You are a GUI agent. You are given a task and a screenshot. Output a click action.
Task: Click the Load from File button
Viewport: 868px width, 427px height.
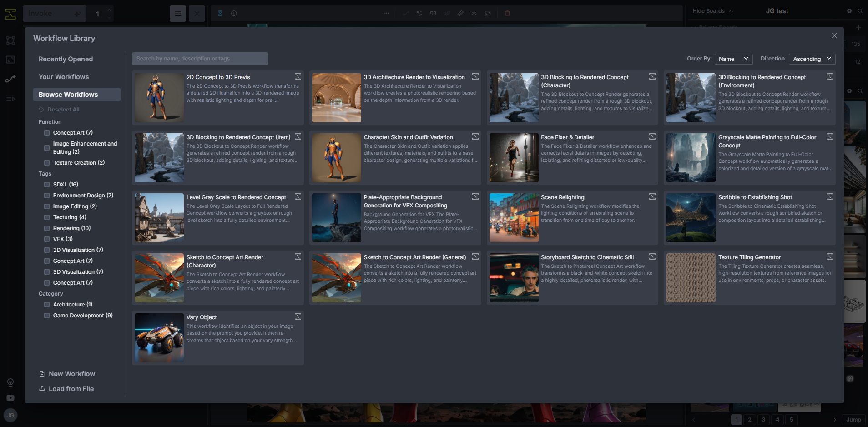pos(66,389)
